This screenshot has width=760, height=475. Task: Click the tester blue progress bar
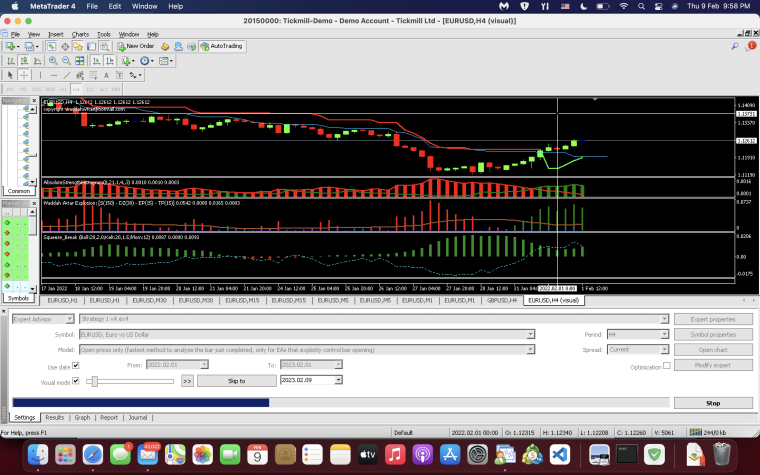(x=141, y=402)
